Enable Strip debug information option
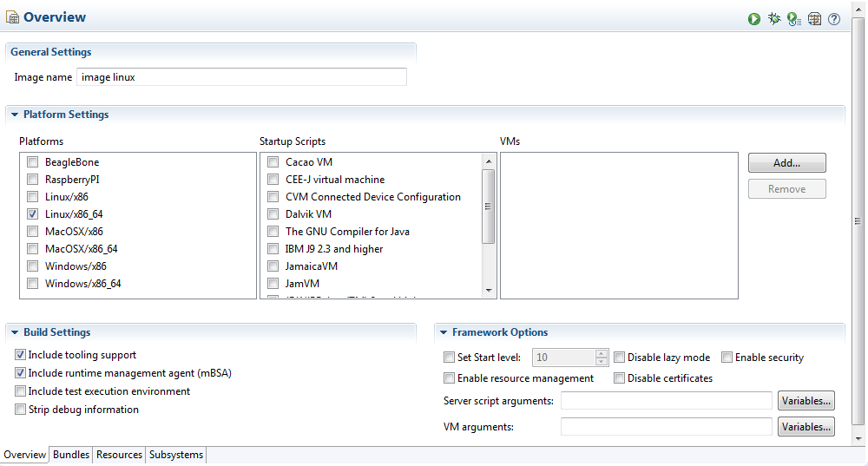This screenshot has height=466, width=868. 20,410
